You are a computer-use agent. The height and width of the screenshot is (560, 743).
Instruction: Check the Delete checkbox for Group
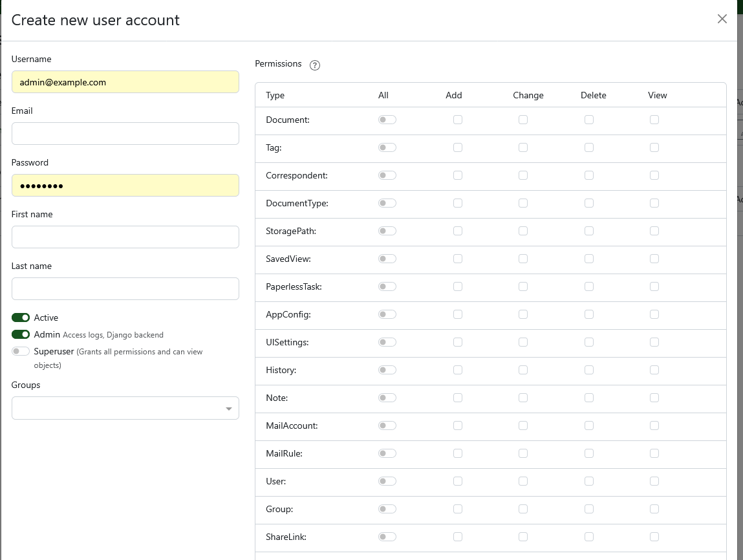point(589,509)
